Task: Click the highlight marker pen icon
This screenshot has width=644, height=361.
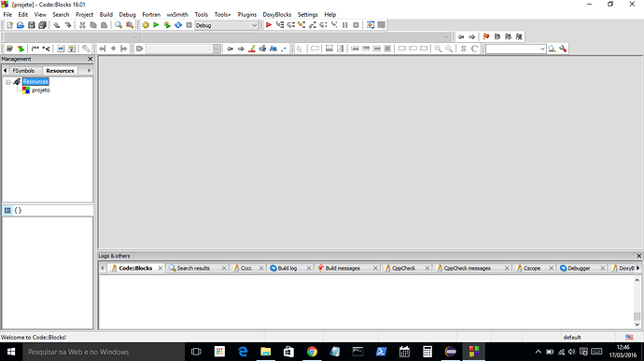Action: tap(252, 49)
